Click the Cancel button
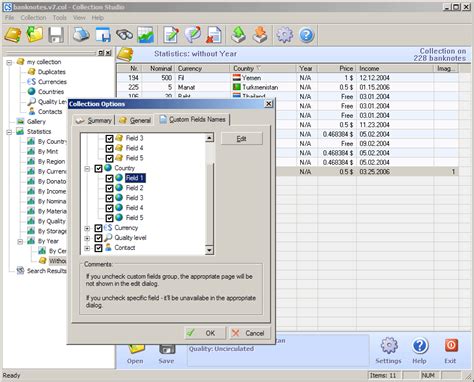 point(249,333)
